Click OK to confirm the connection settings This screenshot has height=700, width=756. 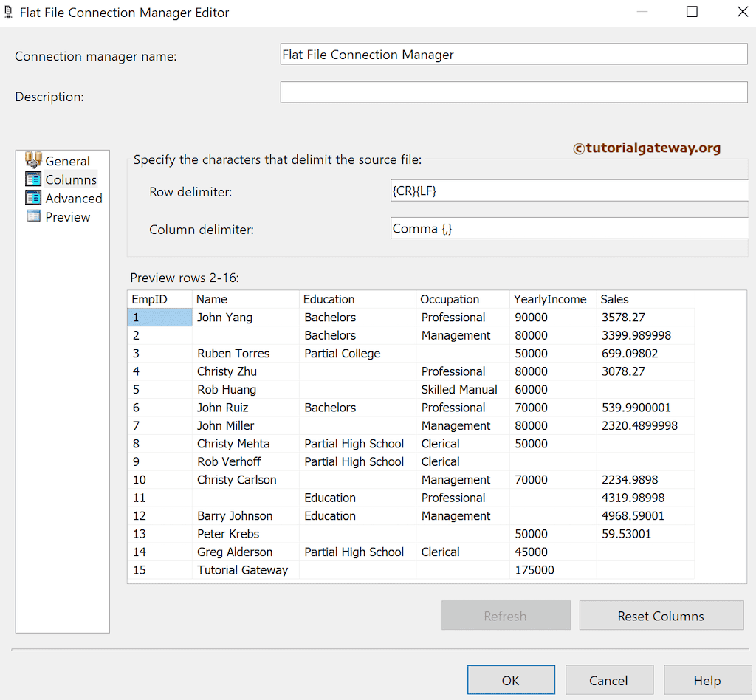pyautogui.click(x=511, y=679)
